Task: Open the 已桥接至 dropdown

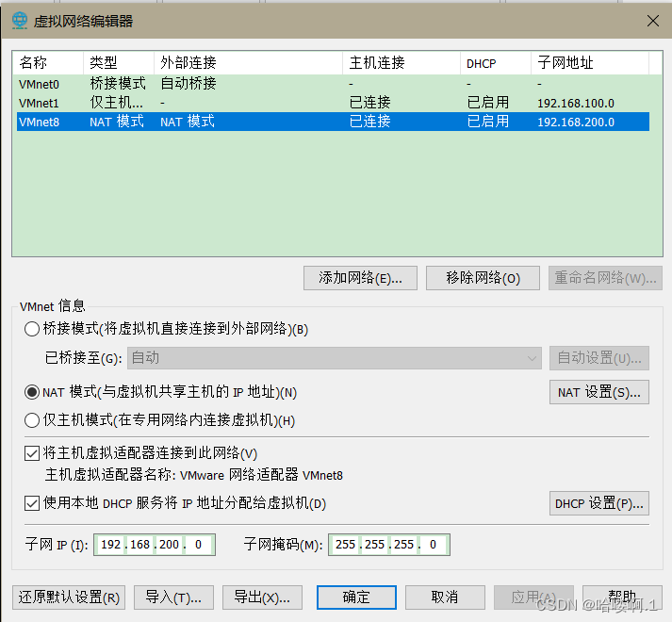Action: (335, 358)
